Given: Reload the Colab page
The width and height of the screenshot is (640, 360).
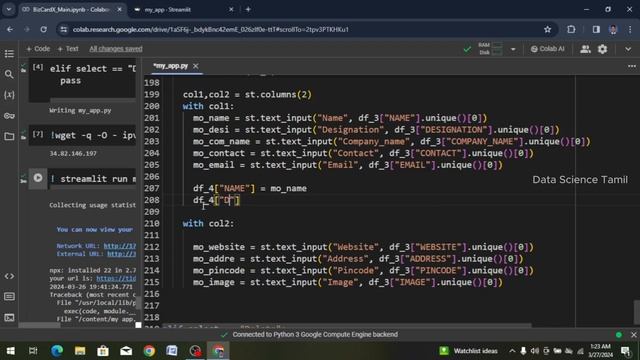Looking at the screenshot, I should pyautogui.click(x=43, y=29).
